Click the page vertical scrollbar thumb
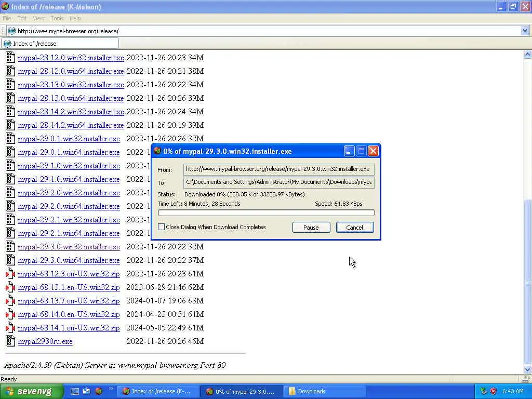The height and width of the screenshot is (399, 532). click(527, 282)
